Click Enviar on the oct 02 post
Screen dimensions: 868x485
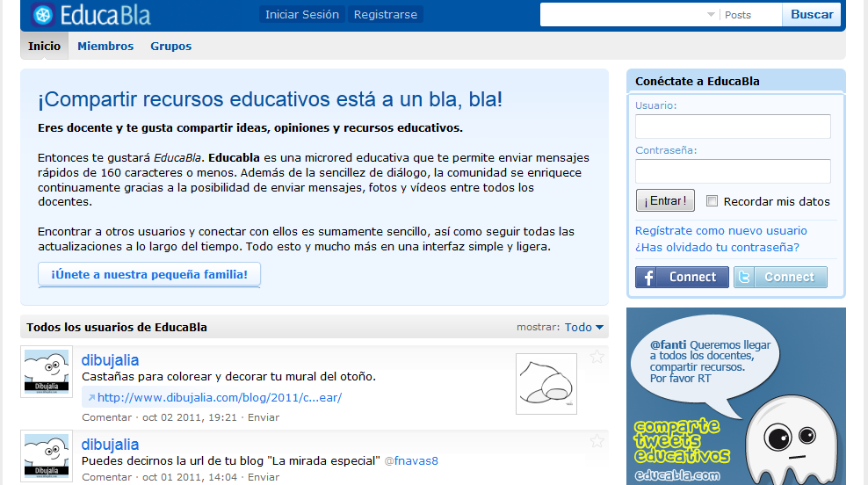(264, 417)
